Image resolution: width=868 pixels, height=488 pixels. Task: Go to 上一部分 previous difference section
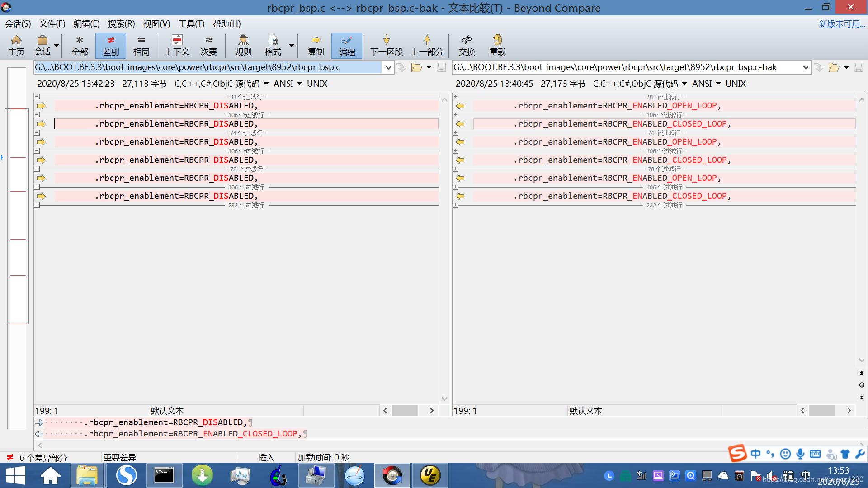pyautogui.click(x=427, y=45)
